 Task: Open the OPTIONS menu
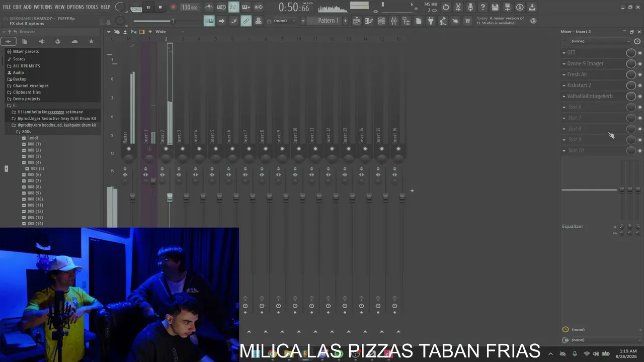(75, 7)
